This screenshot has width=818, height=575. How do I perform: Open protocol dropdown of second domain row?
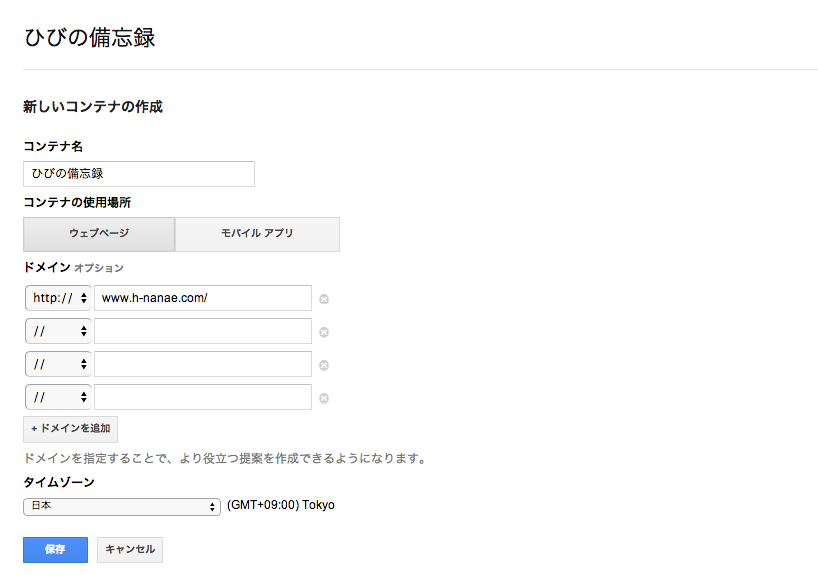(58, 331)
